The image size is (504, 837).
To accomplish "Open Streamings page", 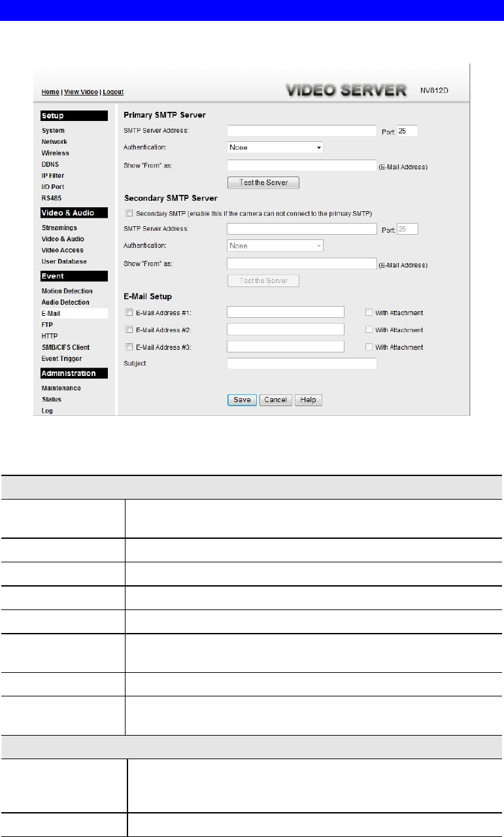I will [x=59, y=228].
